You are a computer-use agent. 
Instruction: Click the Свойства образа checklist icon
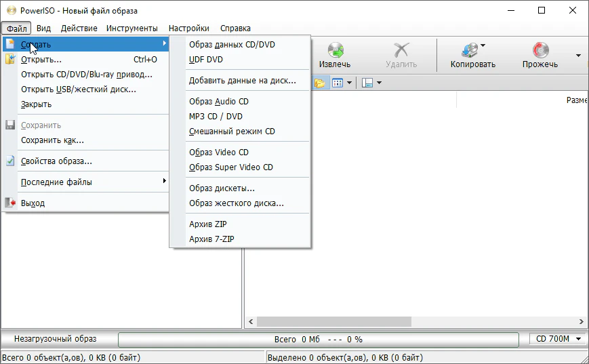tap(10, 161)
